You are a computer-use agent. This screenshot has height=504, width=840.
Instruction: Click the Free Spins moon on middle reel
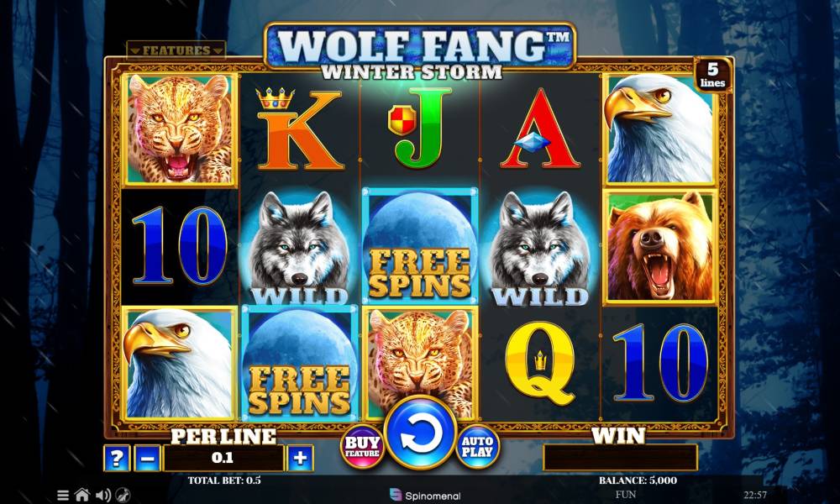point(420,246)
